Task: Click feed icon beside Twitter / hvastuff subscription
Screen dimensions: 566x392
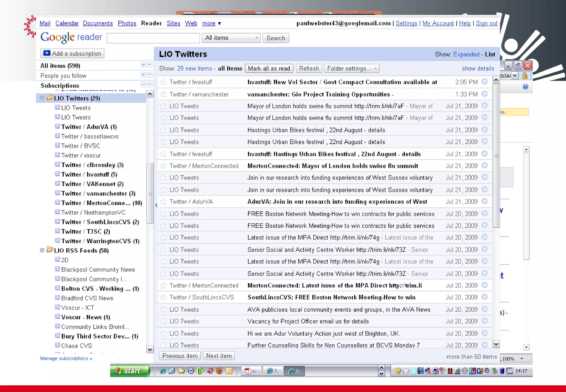Action: [x=57, y=174]
